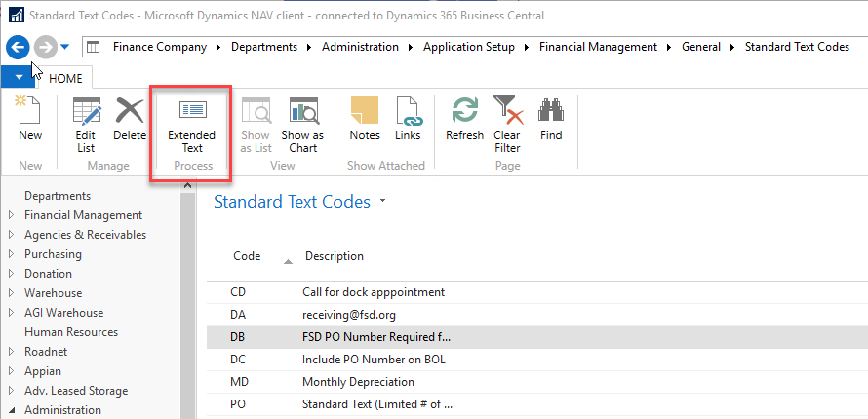Select the HOME ribbon tab

tap(65, 79)
